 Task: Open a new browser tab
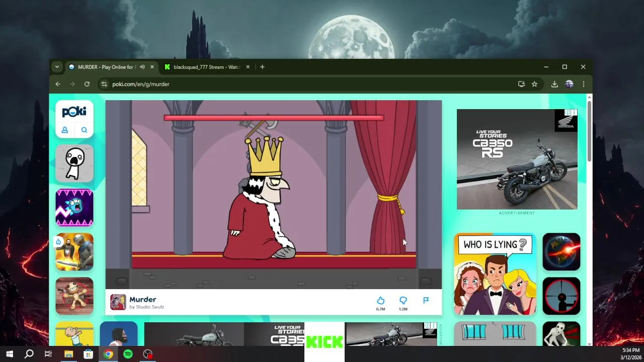click(x=262, y=67)
